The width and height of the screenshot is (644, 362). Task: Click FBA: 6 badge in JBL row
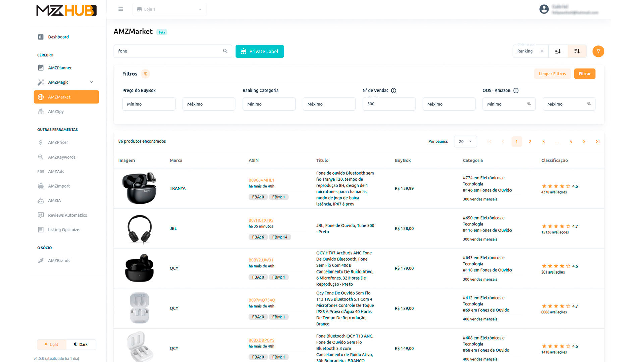(258, 237)
